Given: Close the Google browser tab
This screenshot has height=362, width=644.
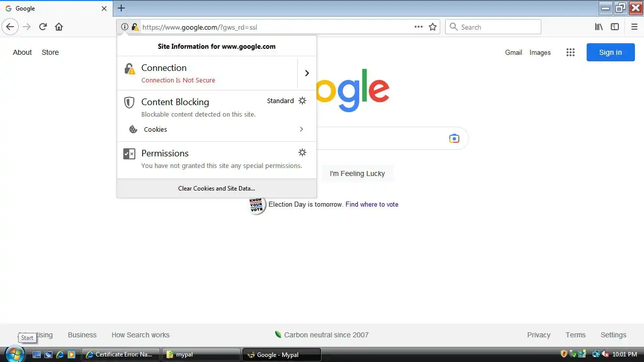Looking at the screenshot, I should click(104, 9).
